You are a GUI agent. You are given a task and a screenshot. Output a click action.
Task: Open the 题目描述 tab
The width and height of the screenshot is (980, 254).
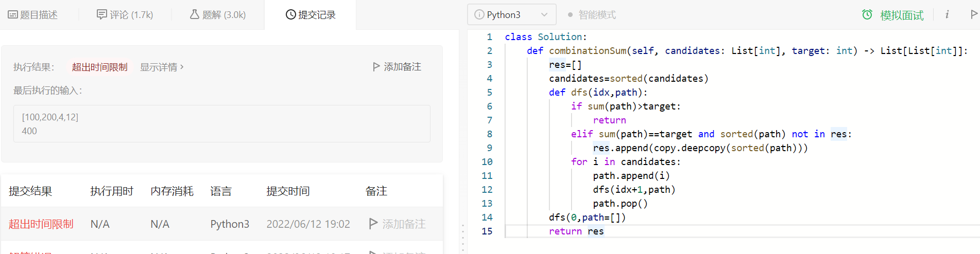[x=33, y=15]
